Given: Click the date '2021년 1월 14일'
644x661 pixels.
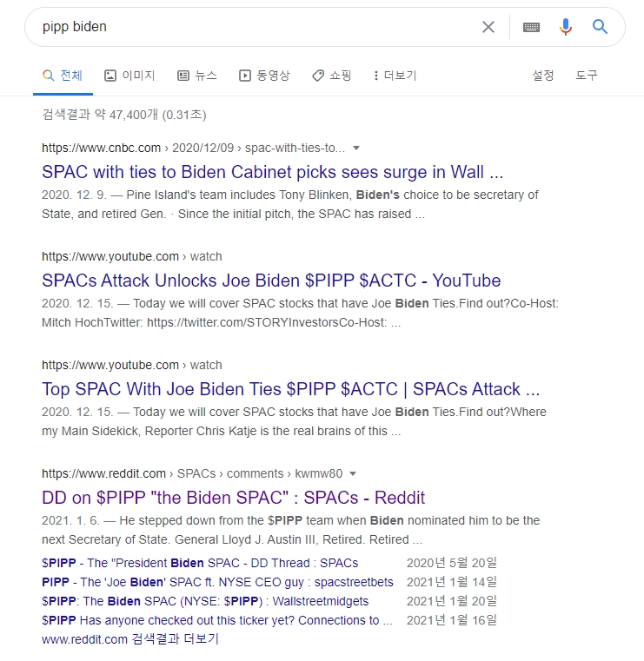Looking at the screenshot, I should (x=452, y=582).
